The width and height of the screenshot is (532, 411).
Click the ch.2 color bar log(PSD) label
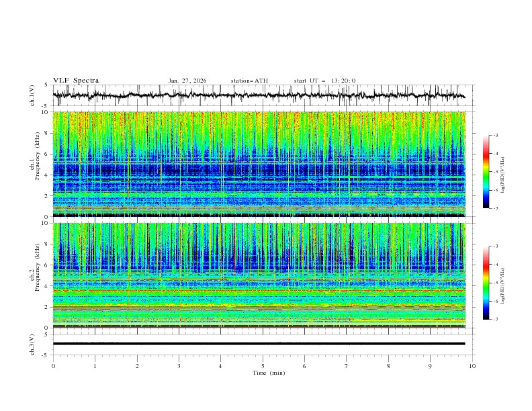(503, 286)
